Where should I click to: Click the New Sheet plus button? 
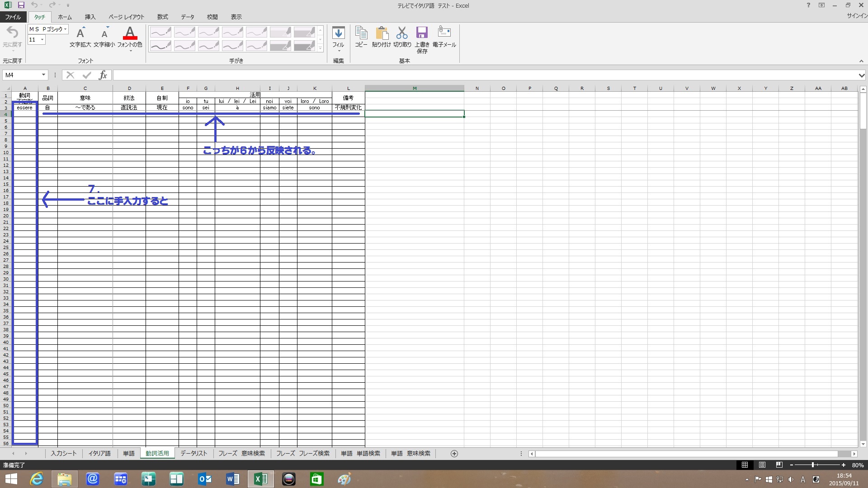(x=454, y=454)
